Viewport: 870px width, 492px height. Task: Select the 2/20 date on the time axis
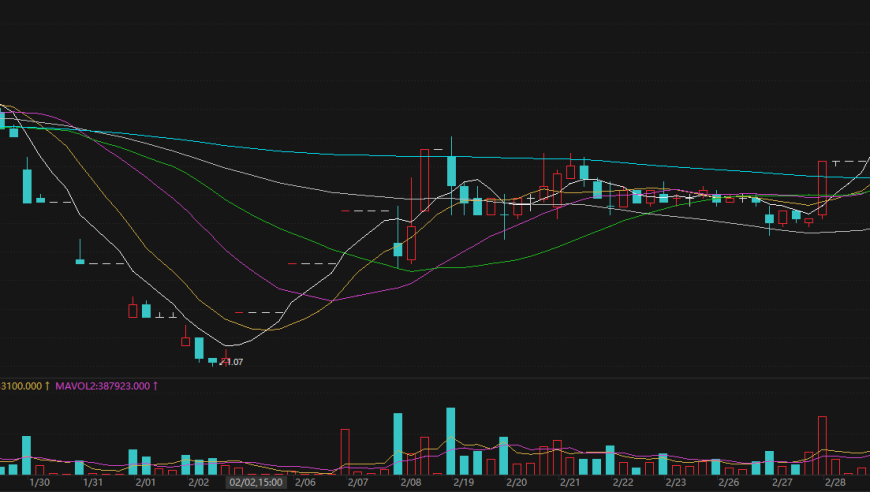click(x=517, y=482)
